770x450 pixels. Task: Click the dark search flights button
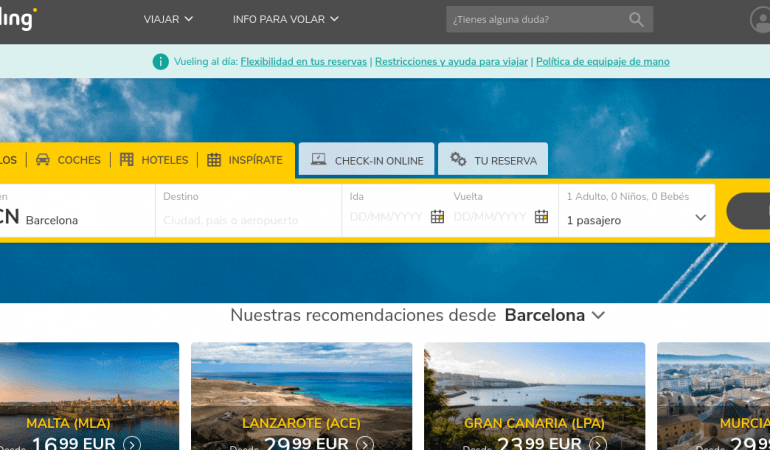[748, 211]
